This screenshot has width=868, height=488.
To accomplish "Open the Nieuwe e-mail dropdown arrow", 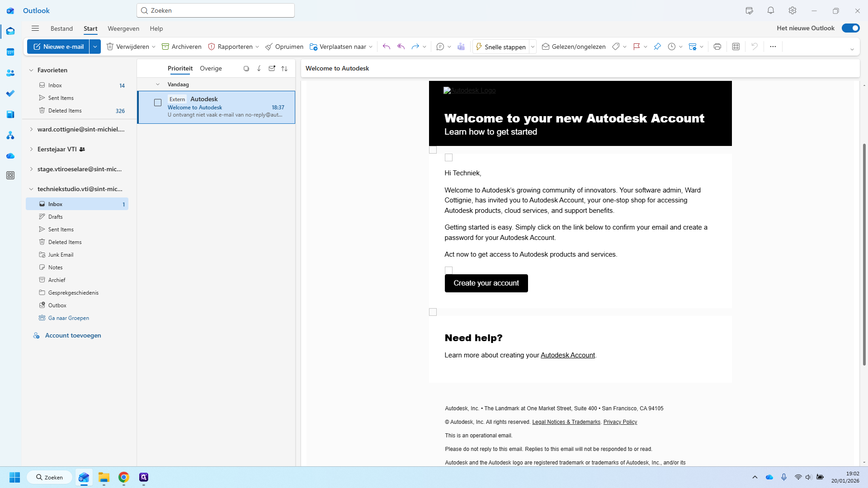I will point(95,47).
